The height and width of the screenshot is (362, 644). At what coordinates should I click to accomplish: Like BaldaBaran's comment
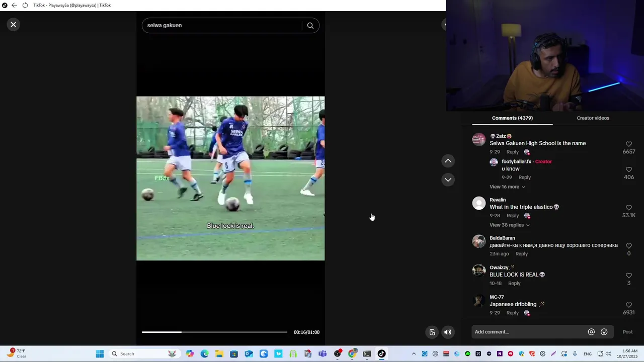click(x=628, y=246)
